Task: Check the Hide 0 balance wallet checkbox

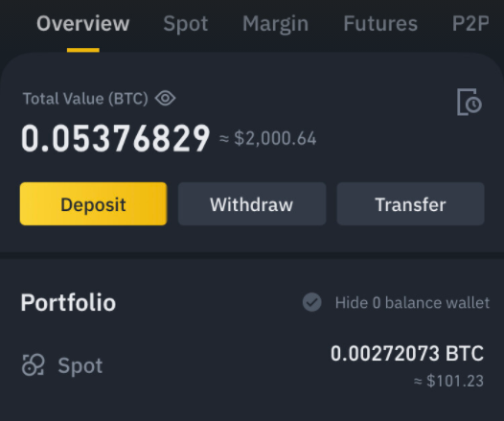Action: pyautogui.click(x=311, y=302)
